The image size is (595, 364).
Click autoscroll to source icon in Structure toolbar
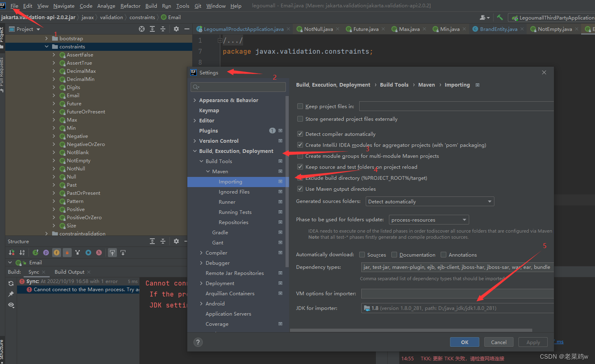(112, 253)
